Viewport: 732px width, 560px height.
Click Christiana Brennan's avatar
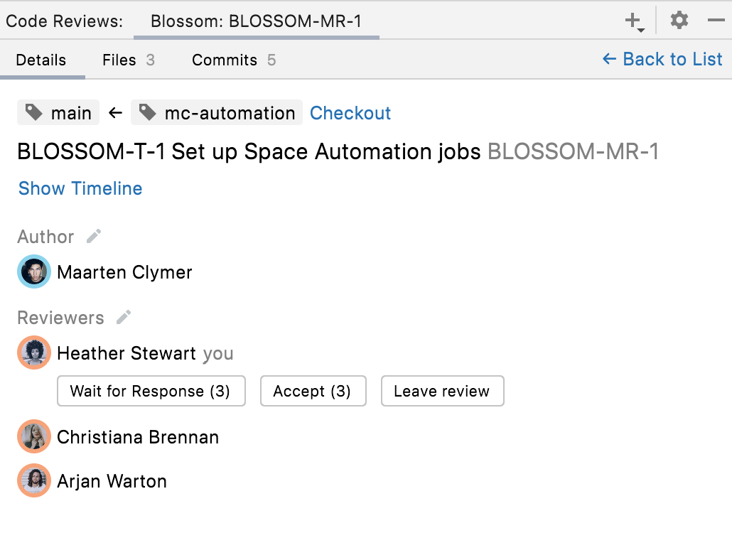34,437
